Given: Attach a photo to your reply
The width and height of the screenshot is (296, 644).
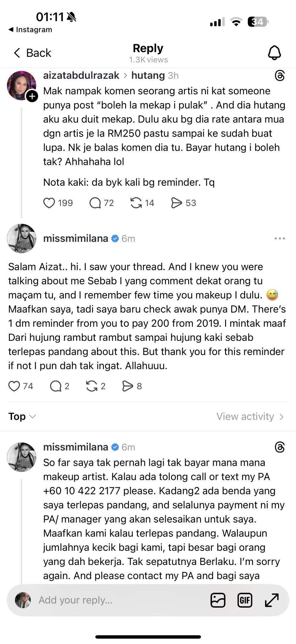Looking at the screenshot, I should tap(218, 600).
